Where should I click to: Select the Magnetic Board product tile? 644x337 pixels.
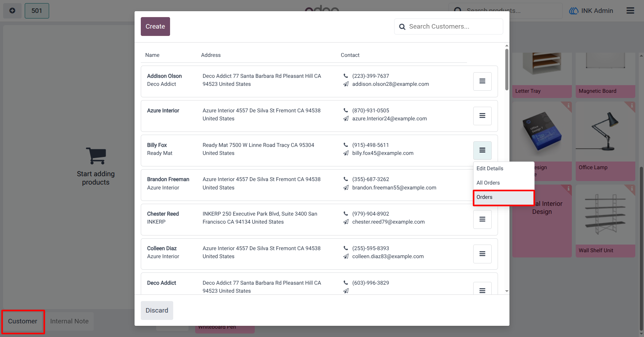(605, 75)
